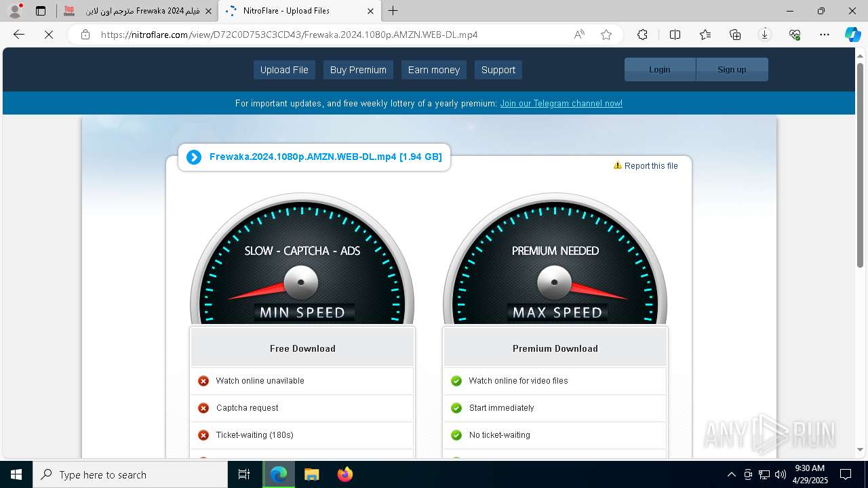868x488 pixels.
Task: Open Buy Premium page
Action: tap(358, 70)
